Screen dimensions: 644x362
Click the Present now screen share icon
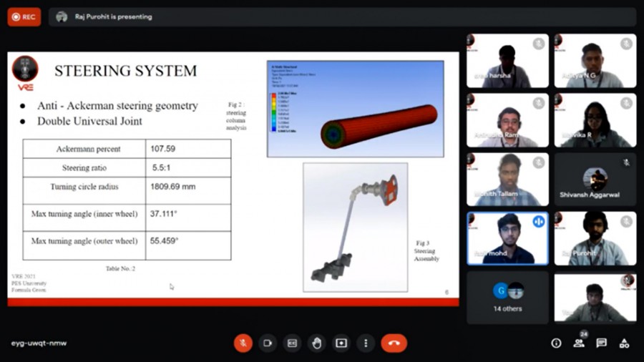(x=341, y=343)
